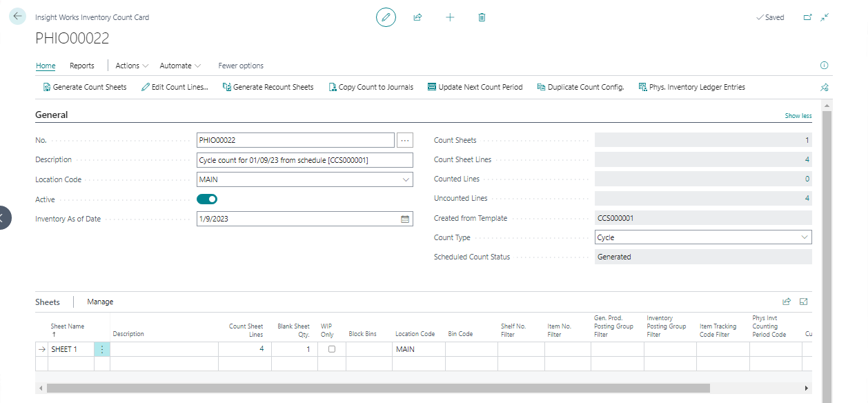Open the Reports menu tab
Image resolution: width=868 pixels, height=403 pixels.
(x=82, y=66)
